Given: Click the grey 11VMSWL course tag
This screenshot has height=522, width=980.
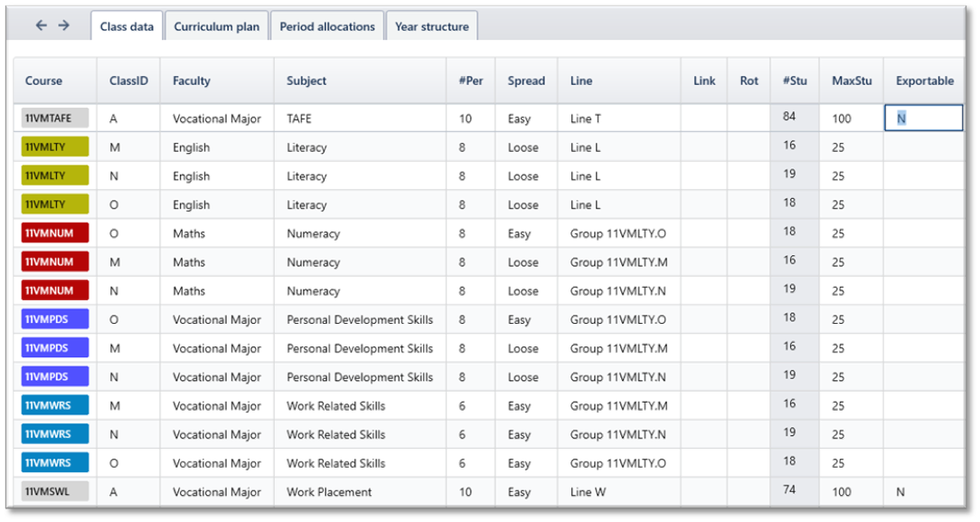Looking at the screenshot, I should (55, 491).
